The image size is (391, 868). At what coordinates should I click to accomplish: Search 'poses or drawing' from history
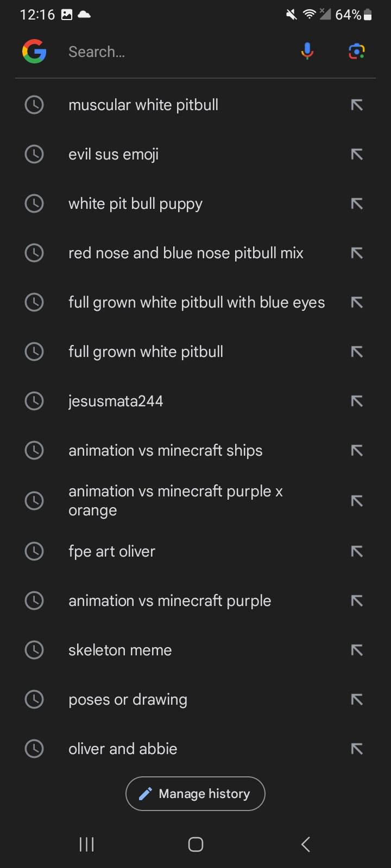coord(128,700)
